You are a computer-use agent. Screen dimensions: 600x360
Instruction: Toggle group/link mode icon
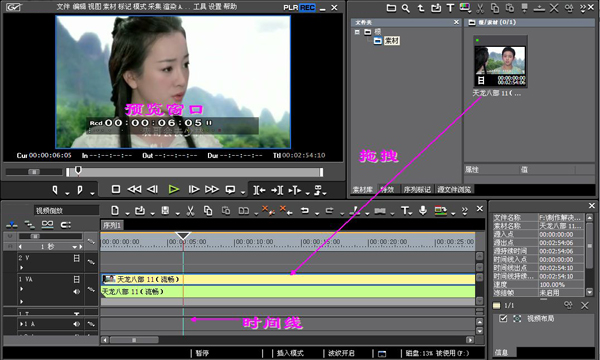(x=47, y=225)
